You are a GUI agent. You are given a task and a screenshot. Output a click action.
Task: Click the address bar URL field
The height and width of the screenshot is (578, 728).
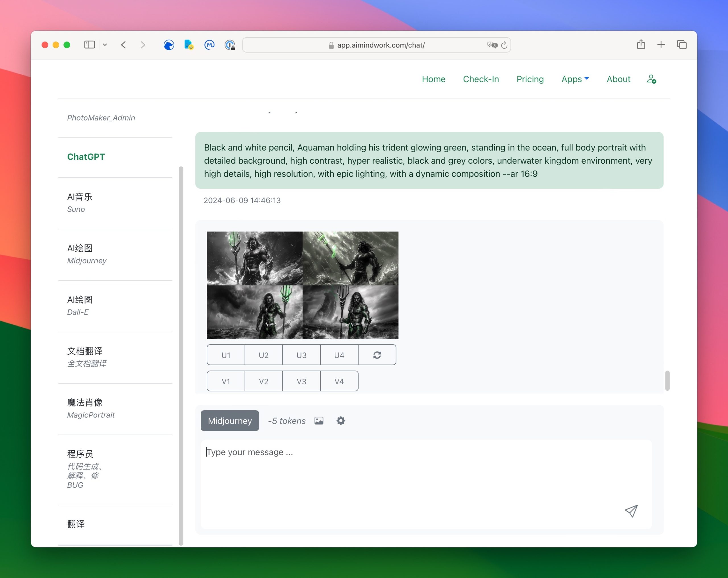[x=377, y=45]
